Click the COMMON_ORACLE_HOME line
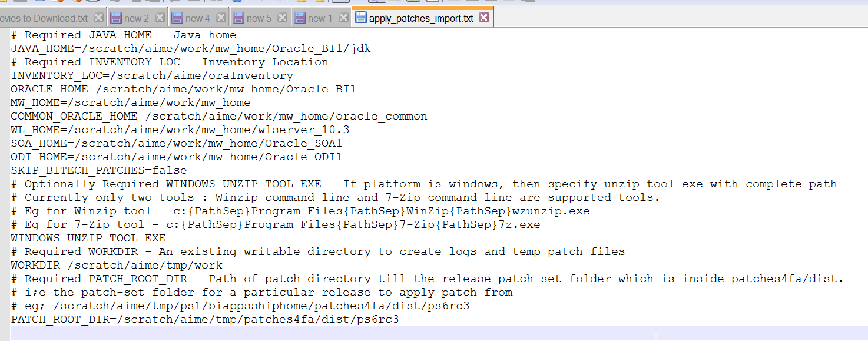868x341 pixels. click(219, 116)
